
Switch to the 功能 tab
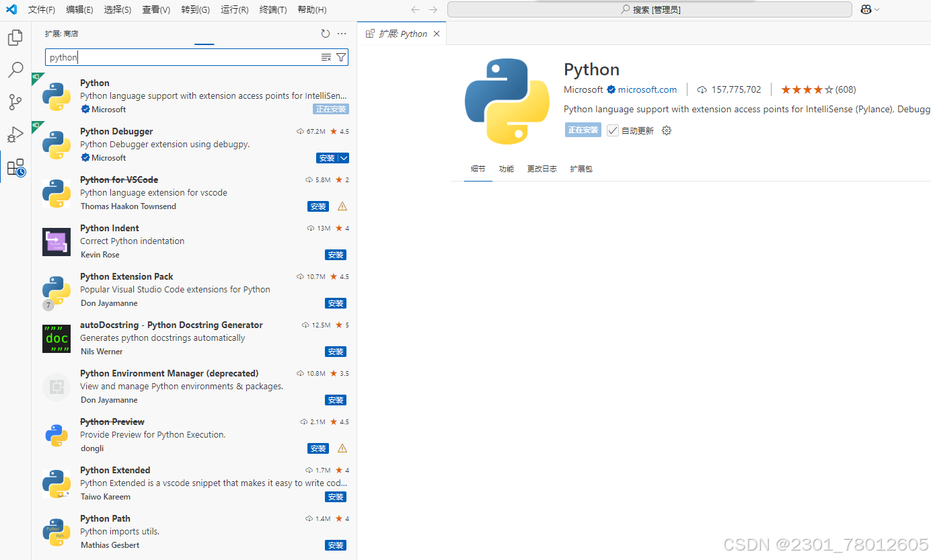click(x=507, y=169)
